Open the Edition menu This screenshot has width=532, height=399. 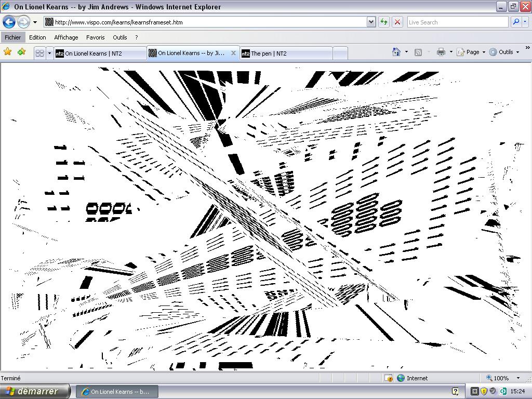pos(37,37)
